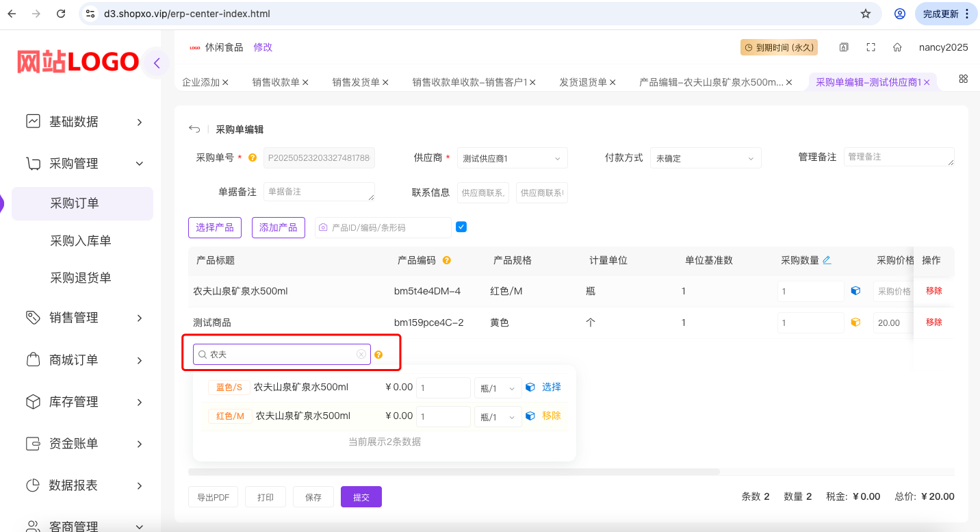The image size is (980, 532).
Task: Go to home via the house icon
Action: [x=897, y=47]
